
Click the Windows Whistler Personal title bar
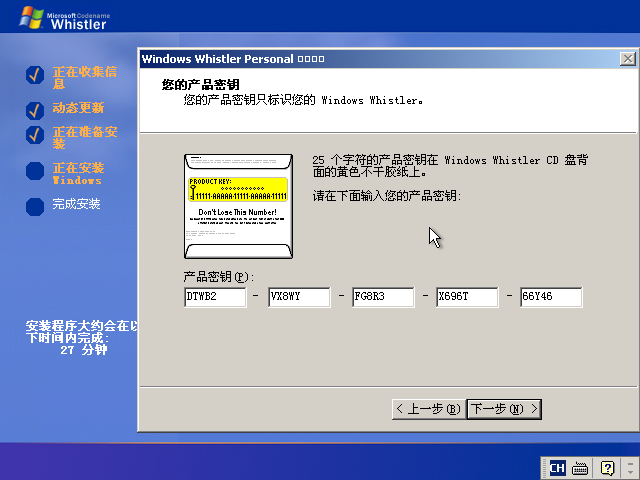tap(380, 59)
